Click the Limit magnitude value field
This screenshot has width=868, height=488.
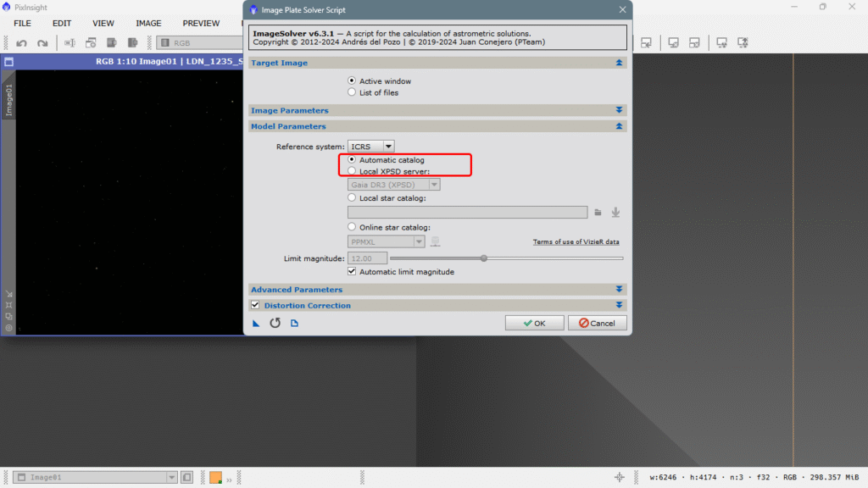[367, 258]
